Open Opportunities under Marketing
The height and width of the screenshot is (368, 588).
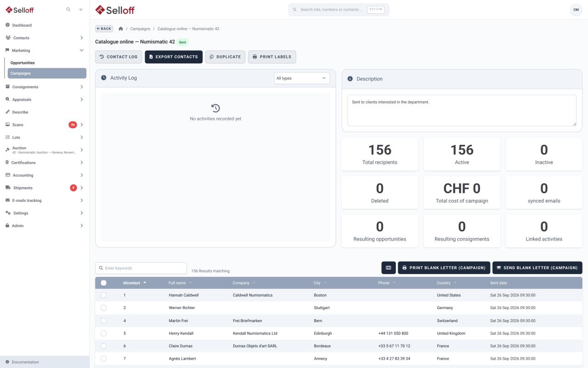click(23, 63)
